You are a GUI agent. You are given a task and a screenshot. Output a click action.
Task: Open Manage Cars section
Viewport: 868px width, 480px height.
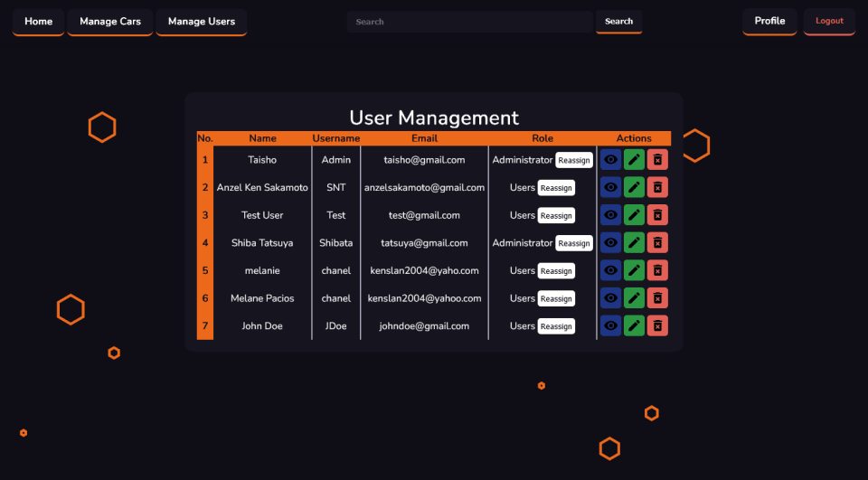tap(110, 22)
